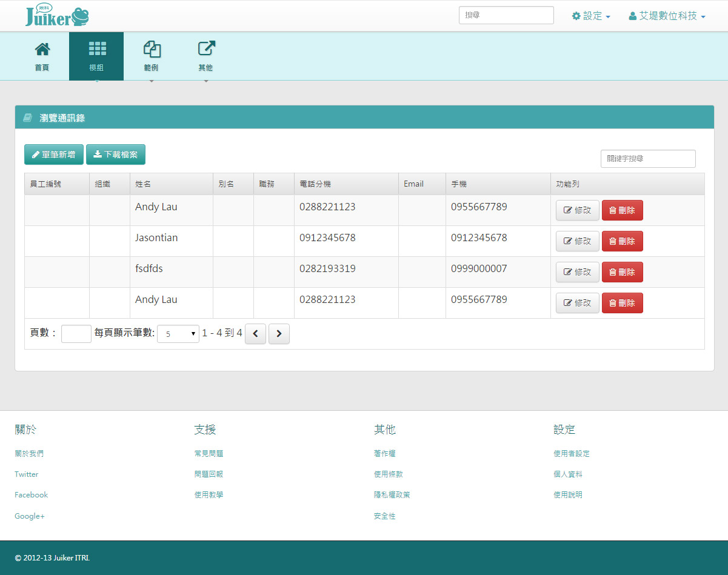Open the 範例 documents icon menu
Image resolution: width=728 pixels, height=575 pixels.
click(151, 50)
